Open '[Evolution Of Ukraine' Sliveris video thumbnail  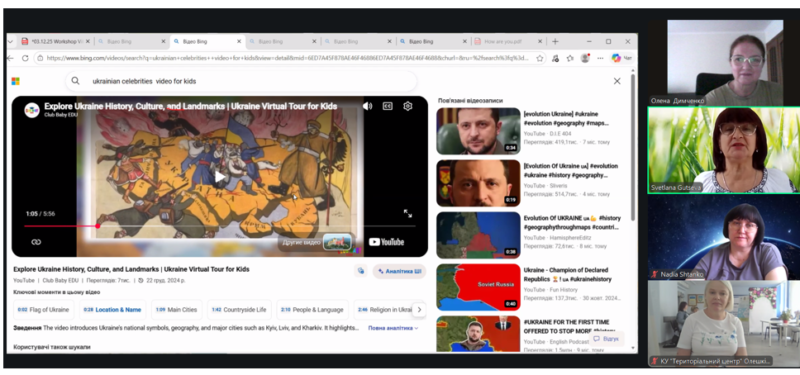point(479,183)
